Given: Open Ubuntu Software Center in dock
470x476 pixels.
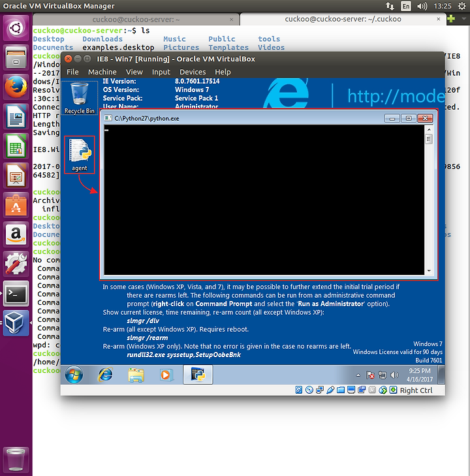Looking at the screenshot, I should click(x=16, y=205).
